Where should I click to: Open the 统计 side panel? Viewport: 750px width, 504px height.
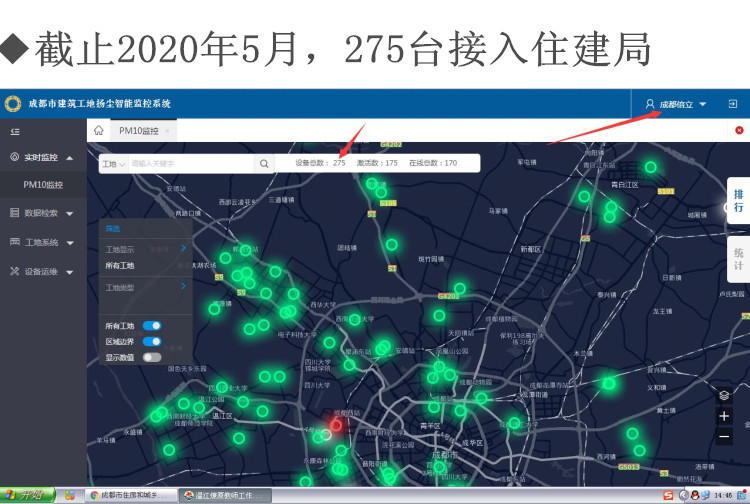coord(738,259)
